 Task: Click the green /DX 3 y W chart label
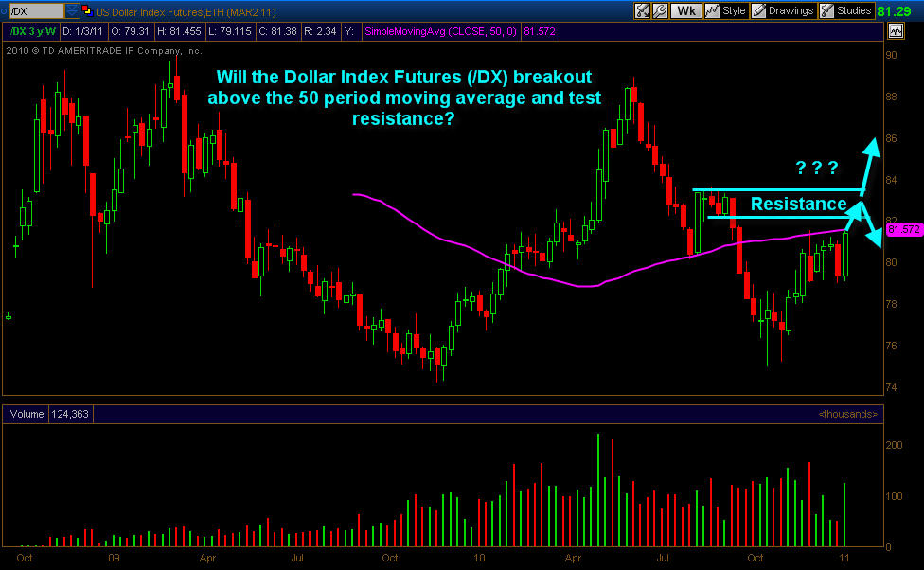coord(32,30)
